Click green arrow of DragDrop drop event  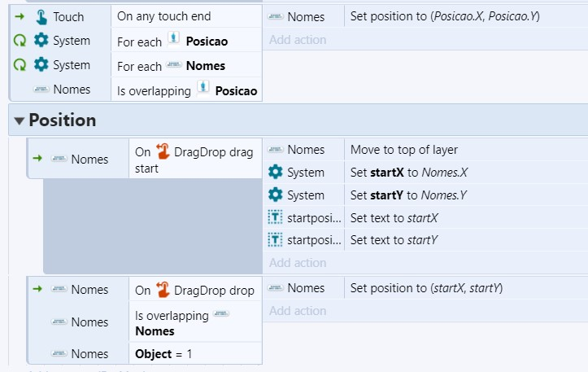tap(37, 289)
